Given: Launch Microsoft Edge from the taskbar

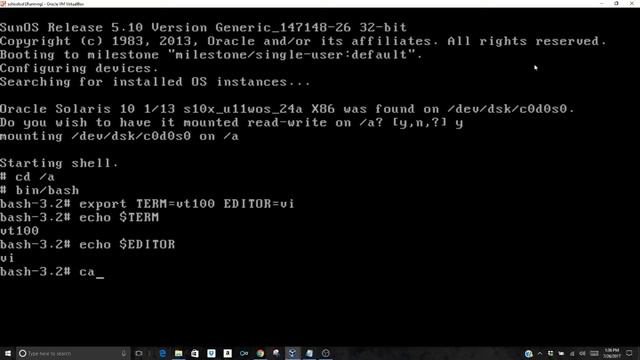Looking at the screenshot, I should point(162,353).
